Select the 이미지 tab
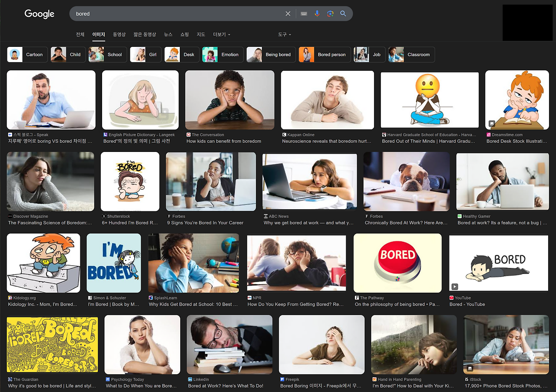This screenshot has width=556, height=392. (99, 34)
